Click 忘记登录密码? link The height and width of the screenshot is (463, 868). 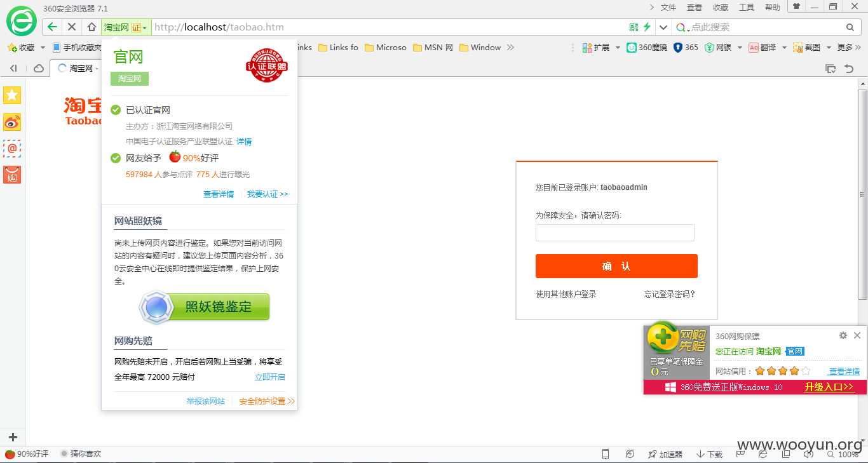click(x=670, y=294)
